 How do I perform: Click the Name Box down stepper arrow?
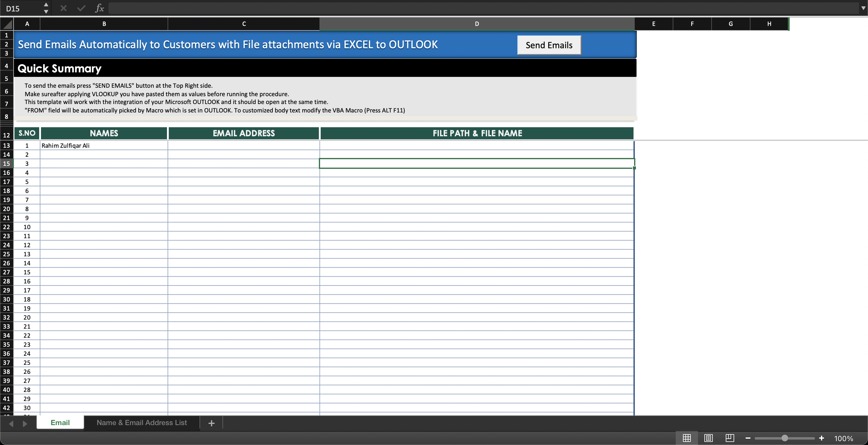[46, 12]
